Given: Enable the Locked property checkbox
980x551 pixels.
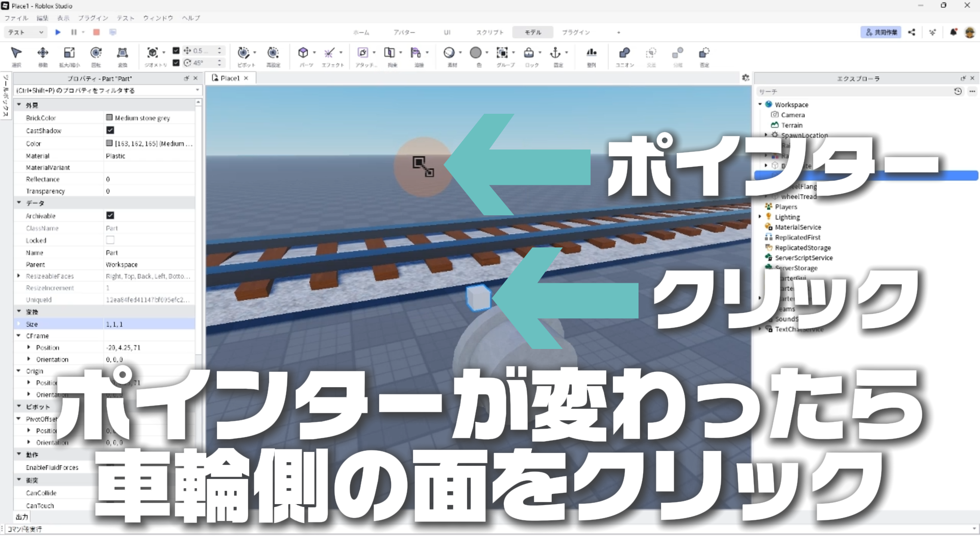Looking at the screenshot, I should [x=110, y=240].
